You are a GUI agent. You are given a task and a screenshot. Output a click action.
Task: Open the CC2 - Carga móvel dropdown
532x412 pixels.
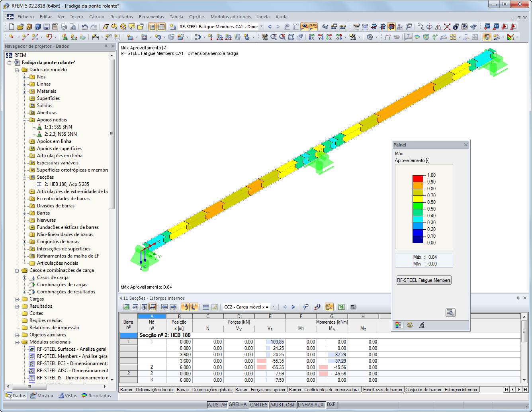(273, 307)
